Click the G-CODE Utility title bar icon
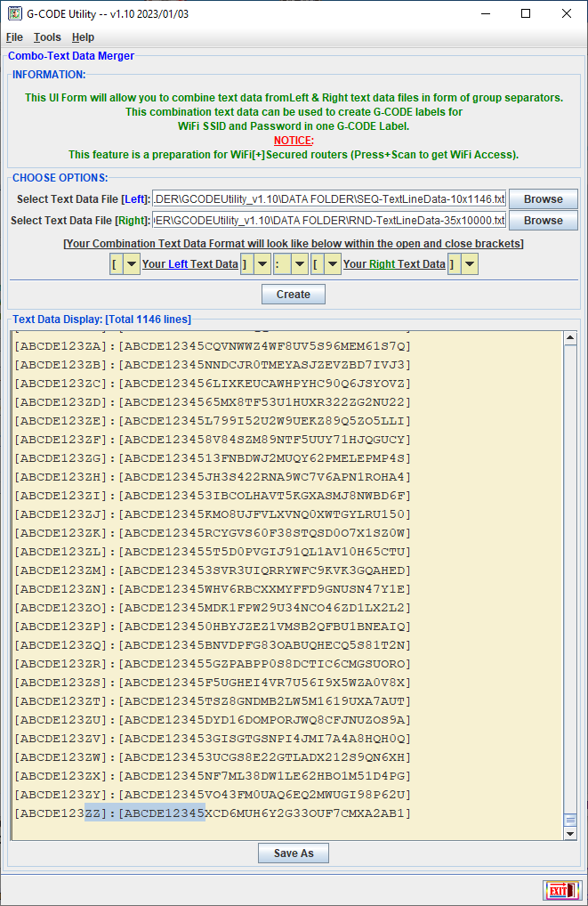This screenshot has width=588, height=906. point(15,13)
